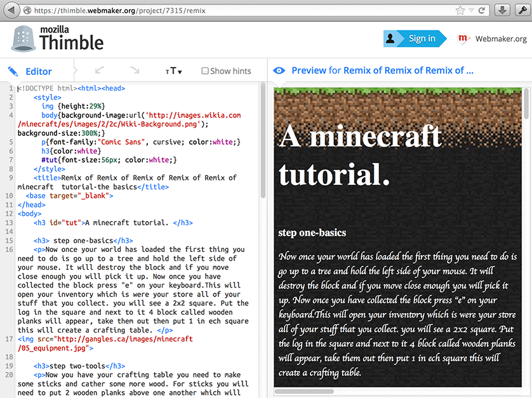Image resolution: width=532 pixels, height=398 pixels.
Task: Undo the last edit with the undo arrow
Action: point(100,70)
